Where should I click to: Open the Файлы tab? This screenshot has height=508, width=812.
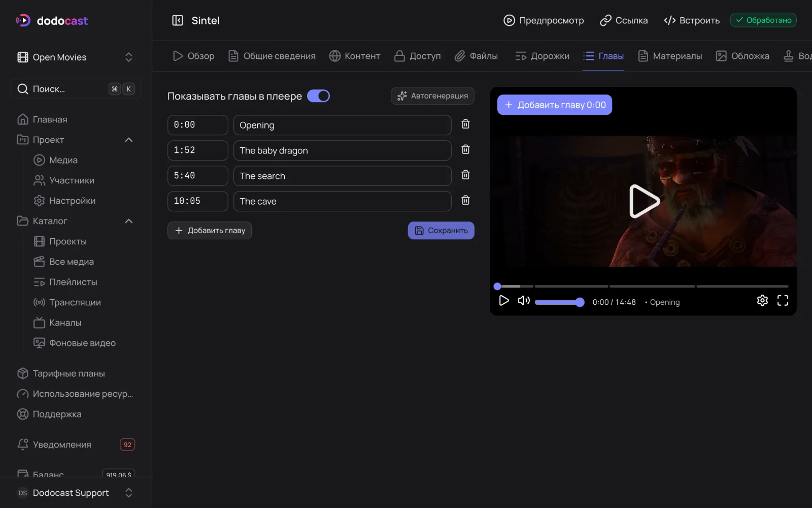[476, 56]
